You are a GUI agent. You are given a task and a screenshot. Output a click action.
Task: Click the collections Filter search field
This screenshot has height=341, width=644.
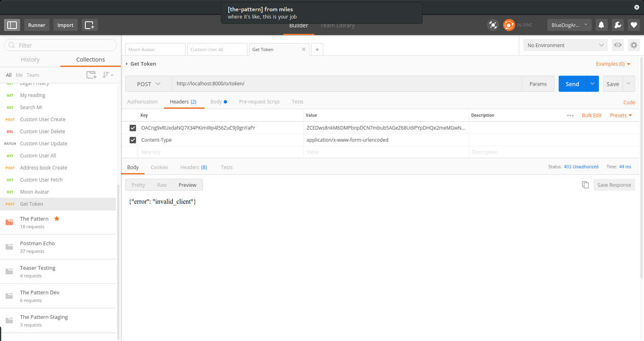click(60, 45)
